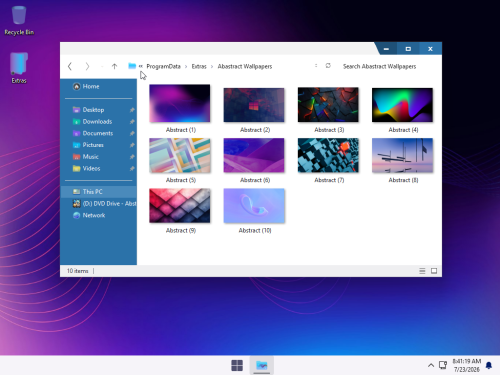Go back with the left arrow
This screenshot has height=375, width=500.
(x=70, y=66)
